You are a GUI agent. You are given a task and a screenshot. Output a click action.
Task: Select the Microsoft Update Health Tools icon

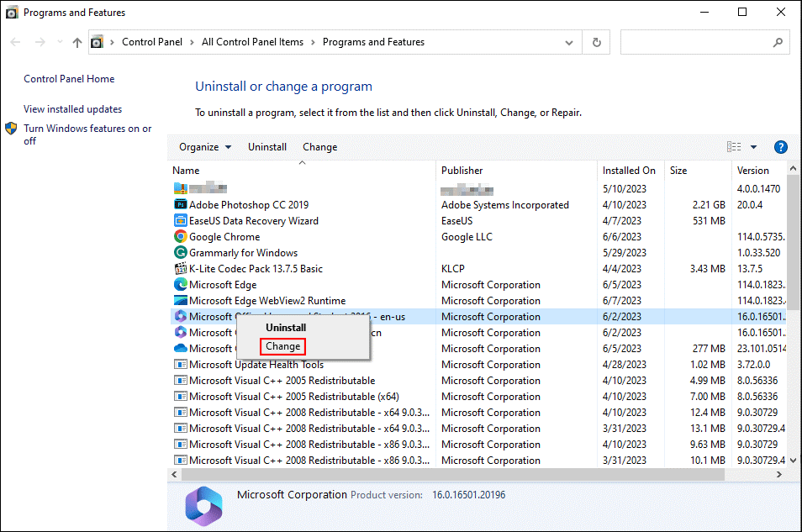(x=181, y=364)
